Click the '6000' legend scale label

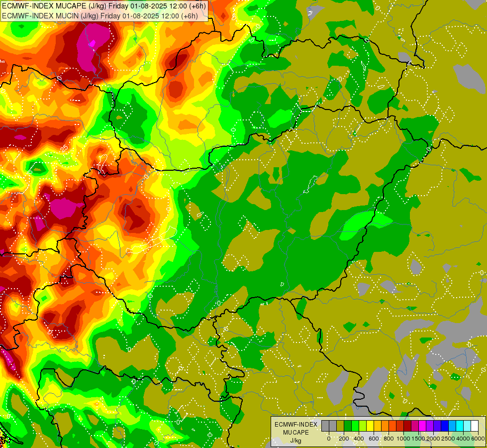(478, 439)
